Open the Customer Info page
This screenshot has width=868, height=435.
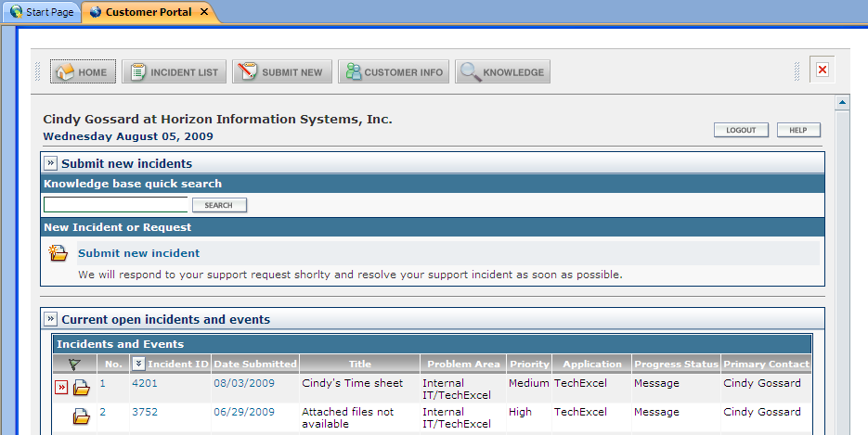(394, 72)
